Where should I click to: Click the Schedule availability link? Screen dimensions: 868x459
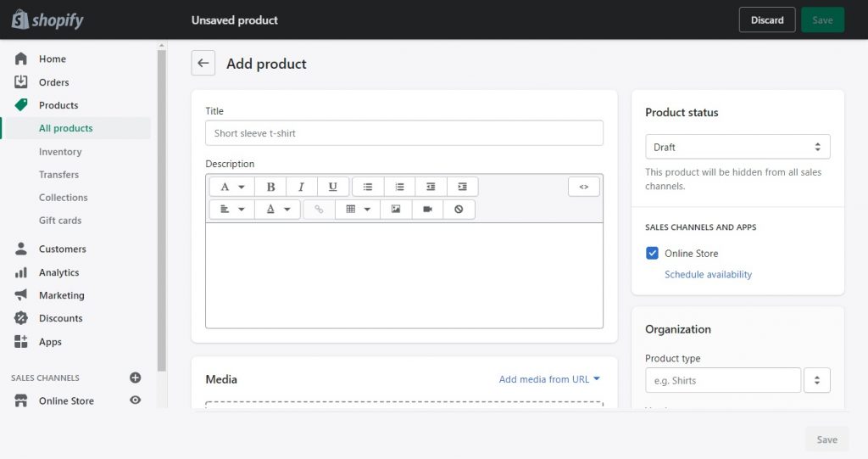coord(708,275)
